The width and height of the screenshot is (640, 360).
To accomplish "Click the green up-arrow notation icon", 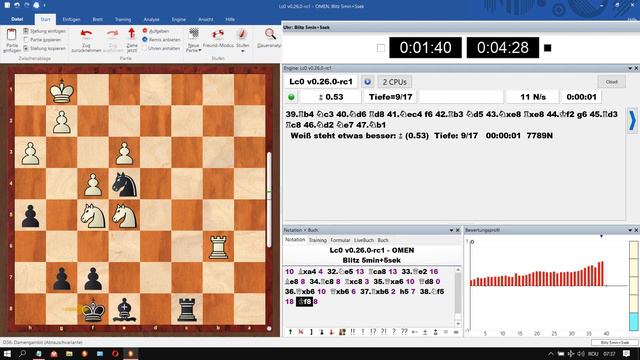I will point(290,332).
